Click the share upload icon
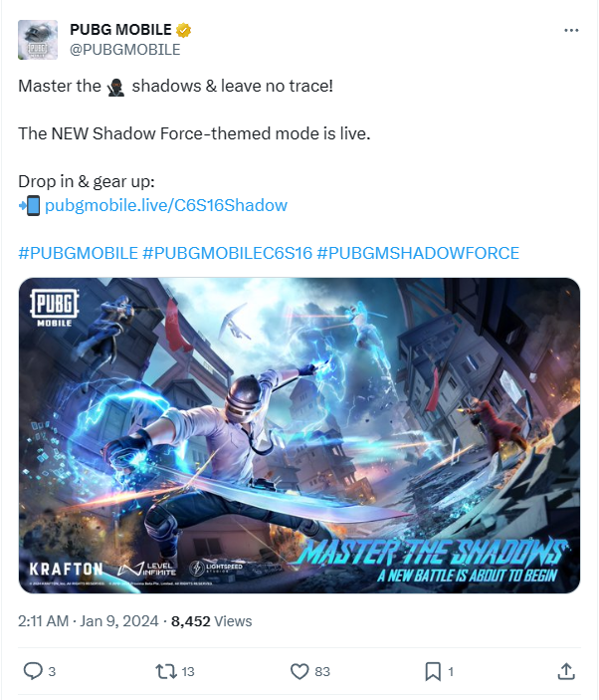This screenshot has height=700, width=599. click(x=566, y=671)
